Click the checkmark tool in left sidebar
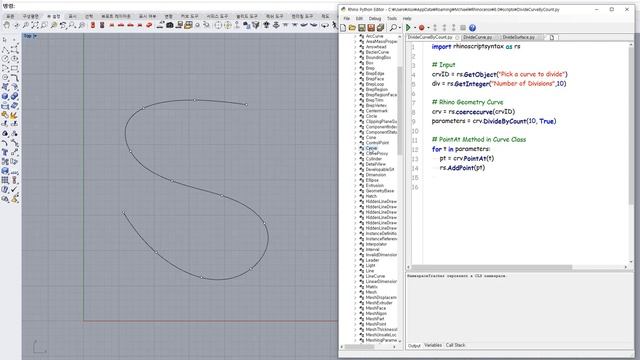The width and height of the screenshot is (640, 360). tap(15, 189)
